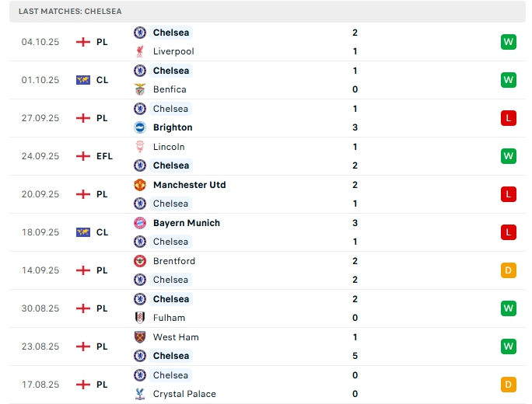
Task: Click the England flag for 04.10.25 match
Action: (83, 42)
